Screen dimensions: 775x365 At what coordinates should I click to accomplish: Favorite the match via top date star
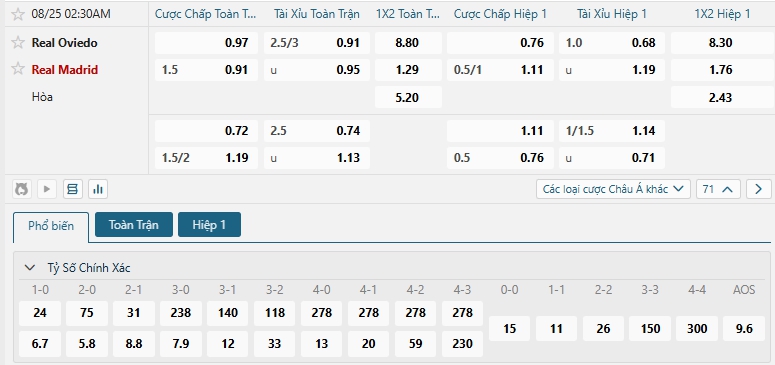click(x=18, y=14)
